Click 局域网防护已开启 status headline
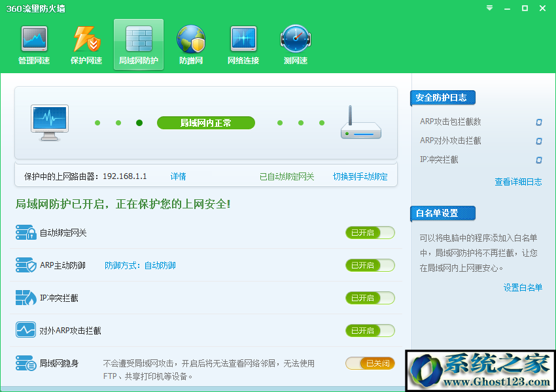556x392 pixels. click(123, 204)
